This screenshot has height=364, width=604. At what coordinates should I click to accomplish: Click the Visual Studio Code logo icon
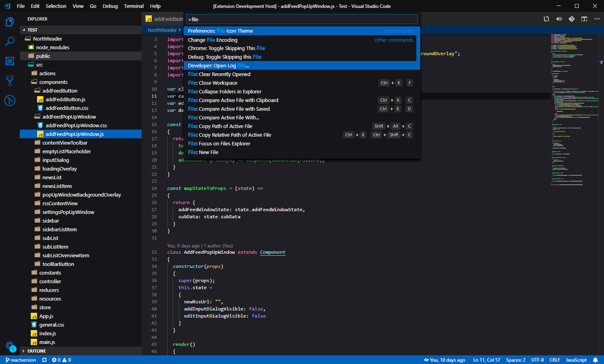click(7, 6)
